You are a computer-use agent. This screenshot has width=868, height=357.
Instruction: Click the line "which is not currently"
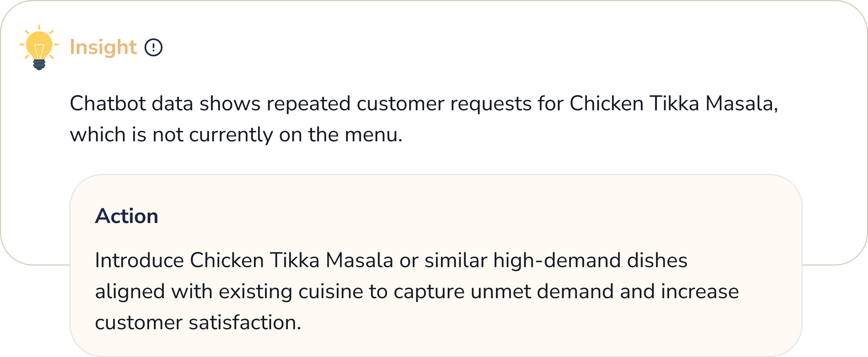[171, 134]
